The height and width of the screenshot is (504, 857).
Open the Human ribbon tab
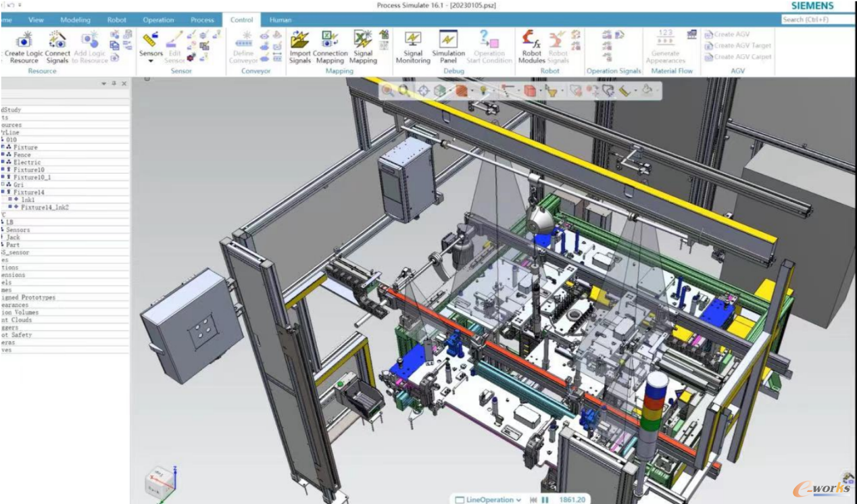coord(280,20)
